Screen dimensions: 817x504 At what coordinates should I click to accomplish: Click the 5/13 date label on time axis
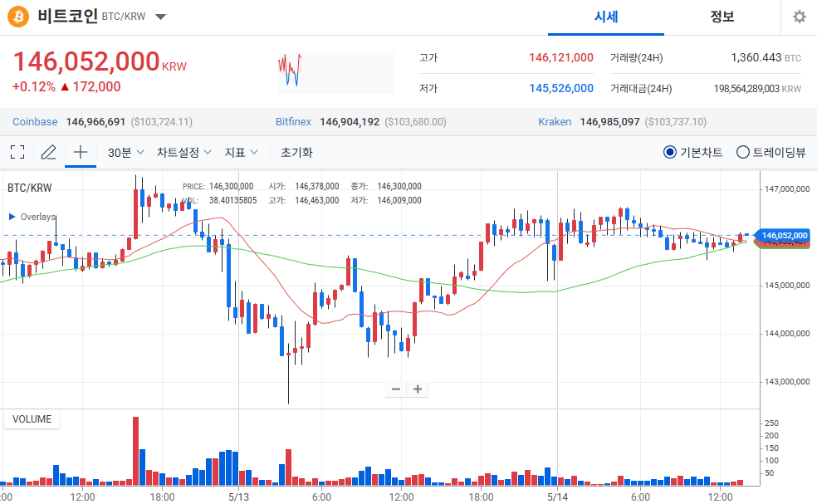(x=238, y=497)
